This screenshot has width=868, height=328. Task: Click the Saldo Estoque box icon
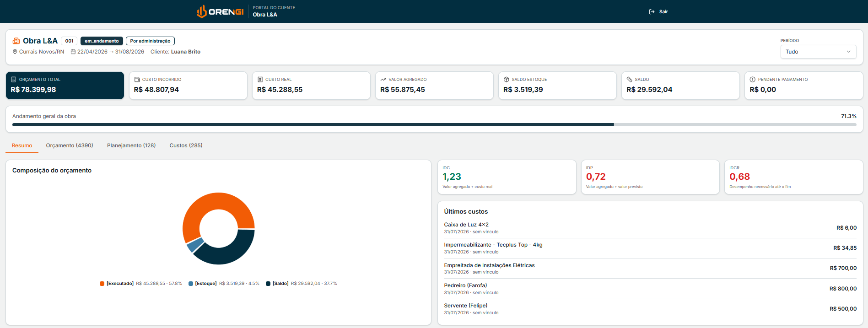coord(507,79)
